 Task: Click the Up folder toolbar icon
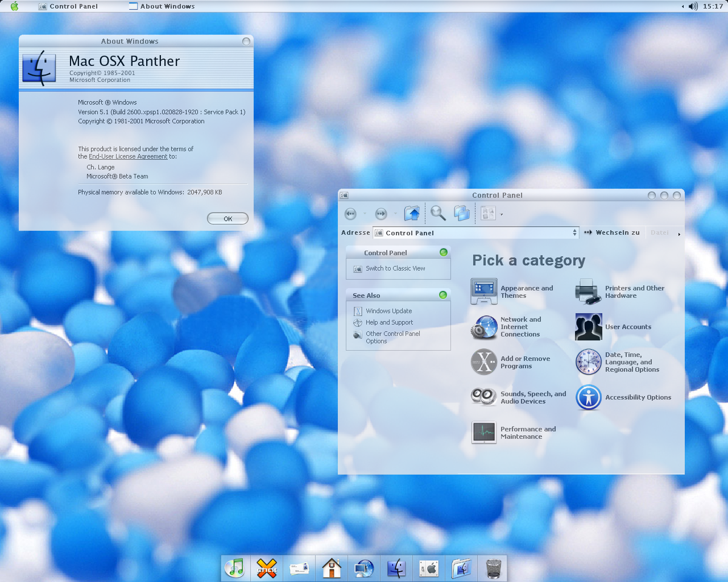click(x=412, y=214)
